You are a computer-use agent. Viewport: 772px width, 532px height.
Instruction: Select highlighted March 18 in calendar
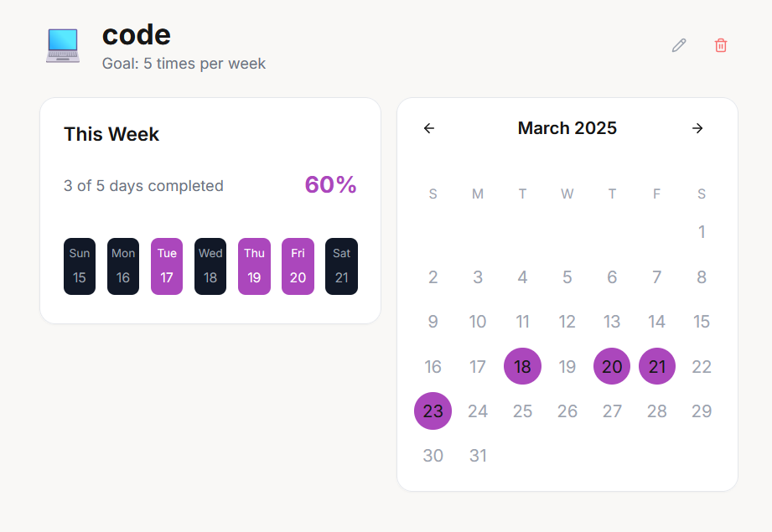[522, 366]
